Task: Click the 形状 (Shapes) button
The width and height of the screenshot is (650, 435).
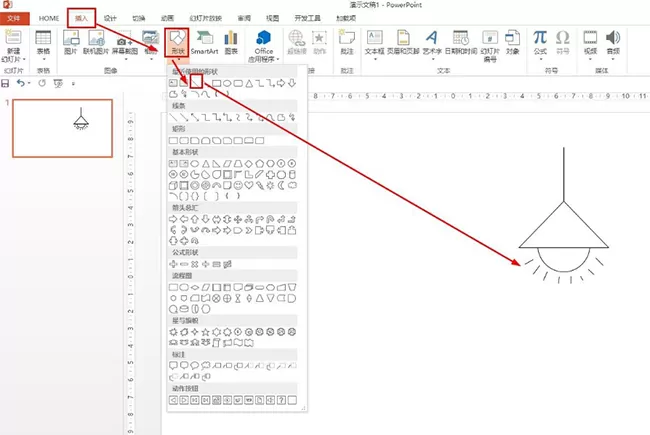Action: (x=177, y=43)
